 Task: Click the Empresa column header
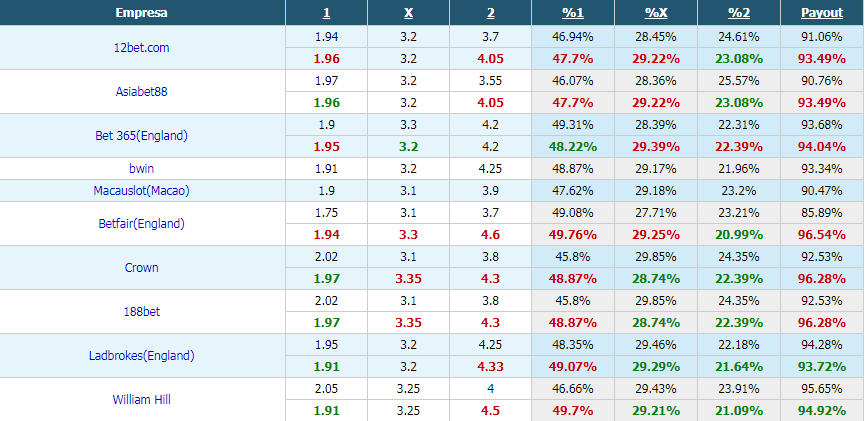coord(141,13)
